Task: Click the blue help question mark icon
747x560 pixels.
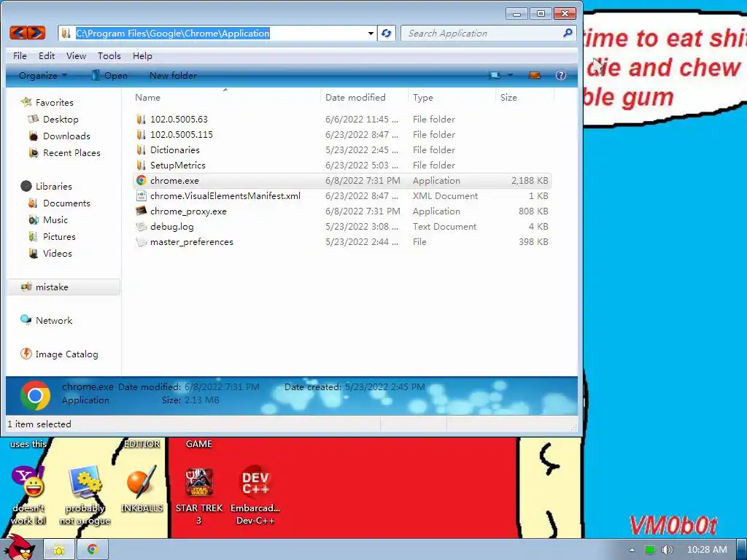Action: (561, 75)
